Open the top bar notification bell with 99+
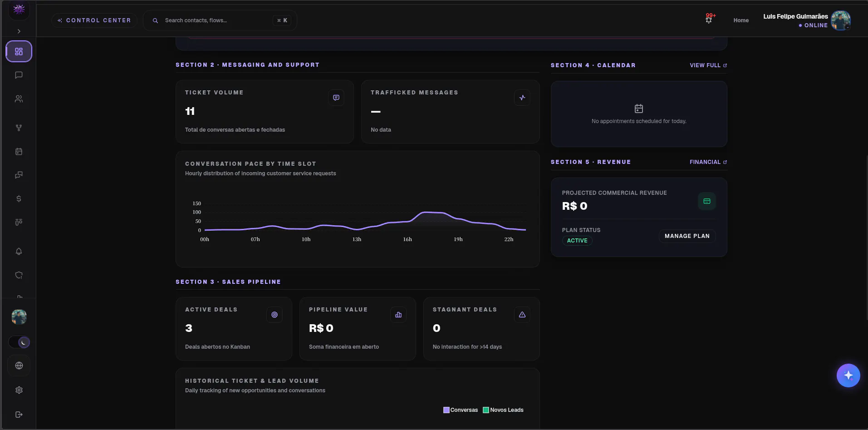The width and height of the screenshot is (868, 430). click(709, 20)
